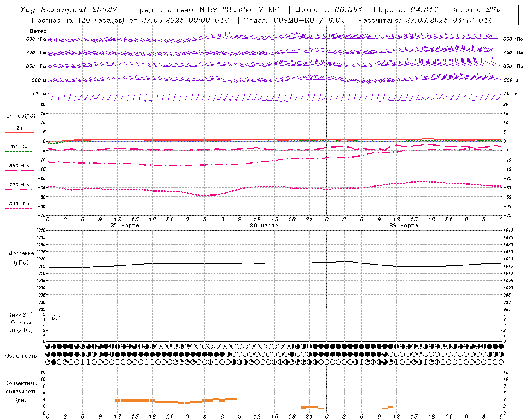Click the 700 гПа temperature legend entry
The image size is (525, 420).
coord(19,185)
